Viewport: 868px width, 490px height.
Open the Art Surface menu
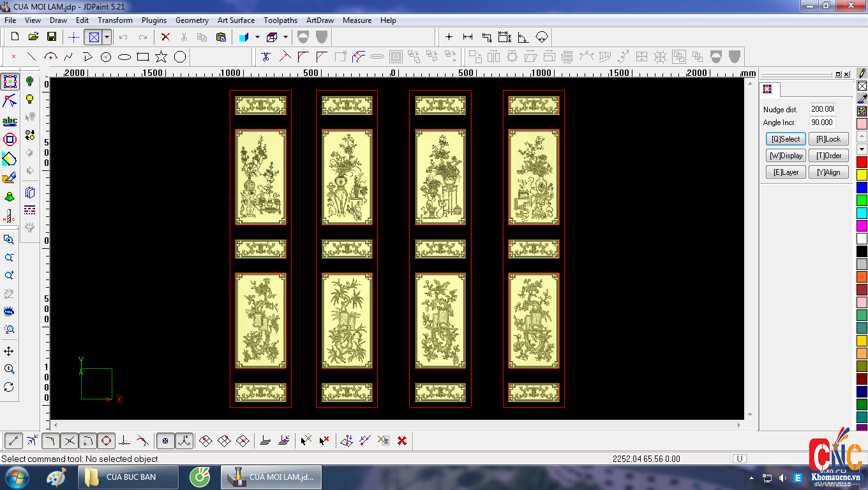[236, 20]
